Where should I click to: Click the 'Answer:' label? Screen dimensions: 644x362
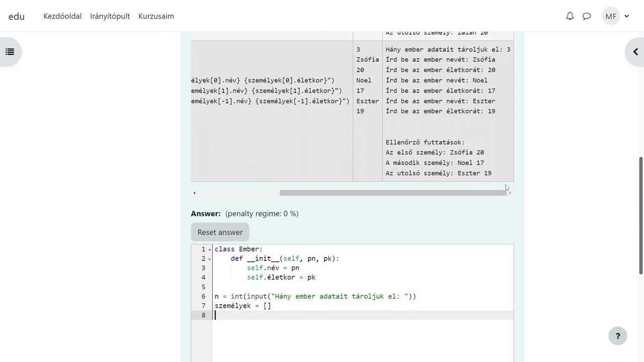coord(206,214)
